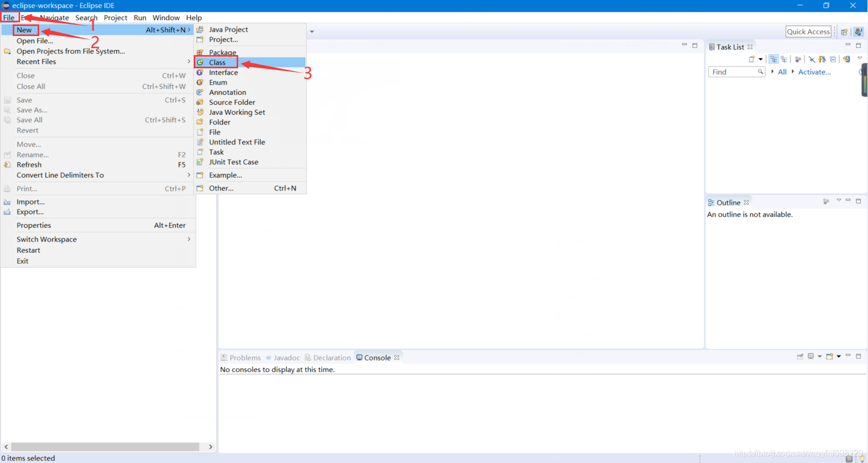Expand Switch Workspace submenu
The image size is (868, 463).
pyautogui.click(x=98, y=239)
